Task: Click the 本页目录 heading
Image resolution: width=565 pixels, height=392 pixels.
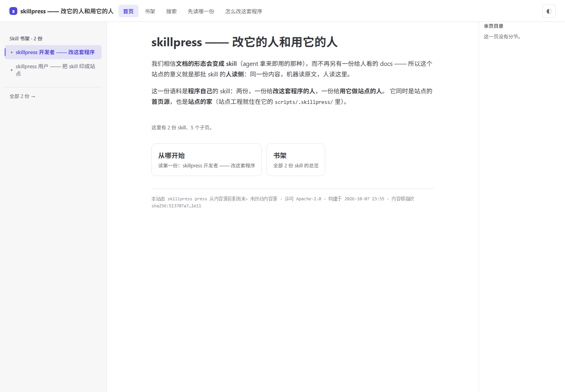Action: (494, 26)
